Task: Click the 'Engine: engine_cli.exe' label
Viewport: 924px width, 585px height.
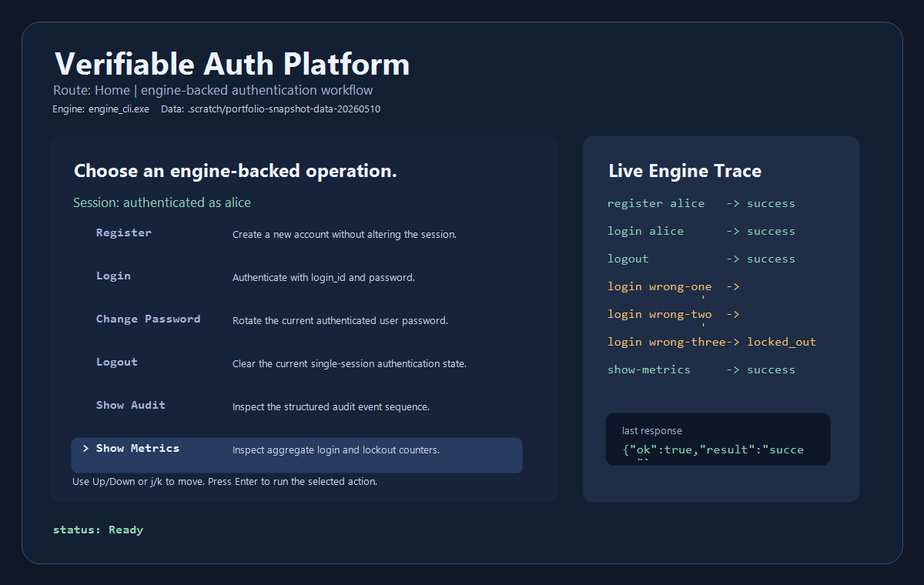Action: [101, 109]
